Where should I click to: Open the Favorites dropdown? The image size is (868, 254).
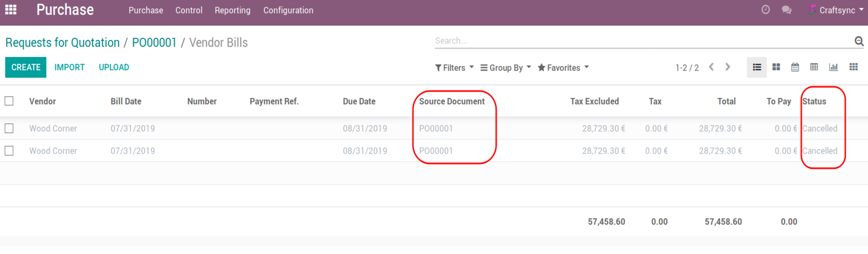pyautogui.click(x=563, y=68)
